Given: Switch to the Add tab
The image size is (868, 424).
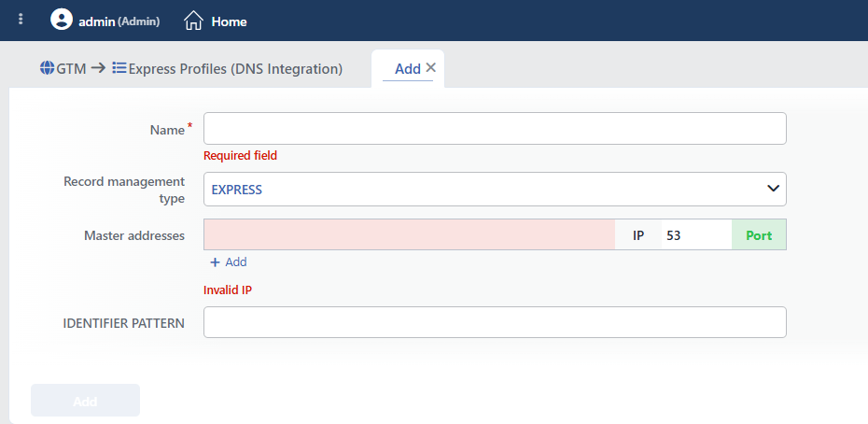Looking at the screenshot, I should click(408, 69).
